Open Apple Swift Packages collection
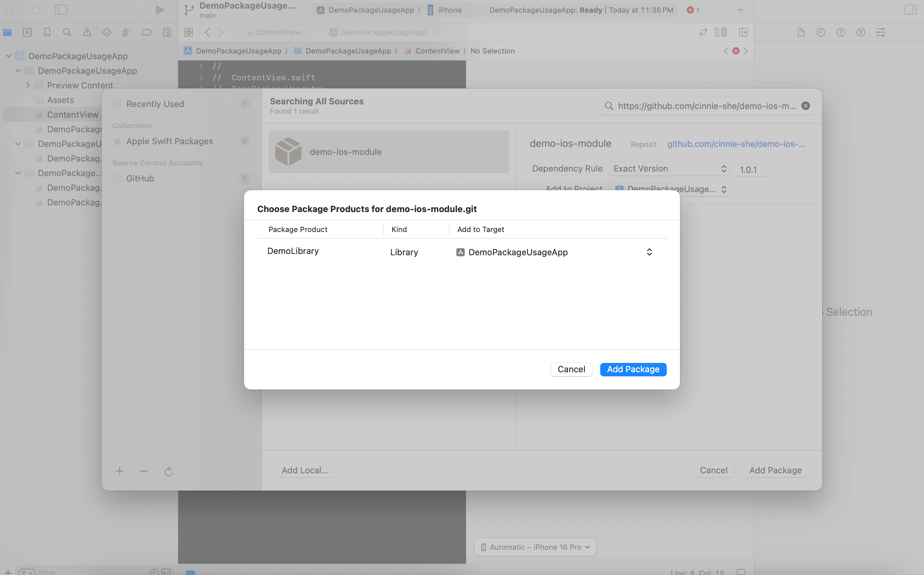 [x=170, y=141]
